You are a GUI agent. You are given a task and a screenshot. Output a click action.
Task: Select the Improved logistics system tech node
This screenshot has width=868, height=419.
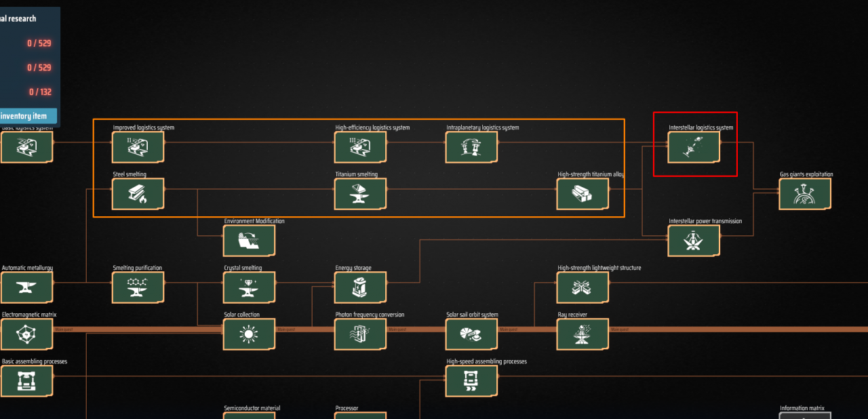pos(138,147)
